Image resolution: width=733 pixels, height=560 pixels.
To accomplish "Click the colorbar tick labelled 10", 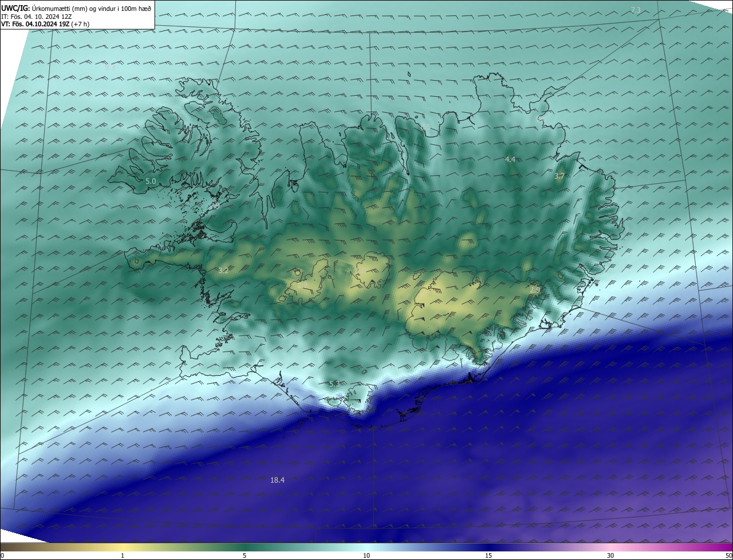I will [366, 555].
